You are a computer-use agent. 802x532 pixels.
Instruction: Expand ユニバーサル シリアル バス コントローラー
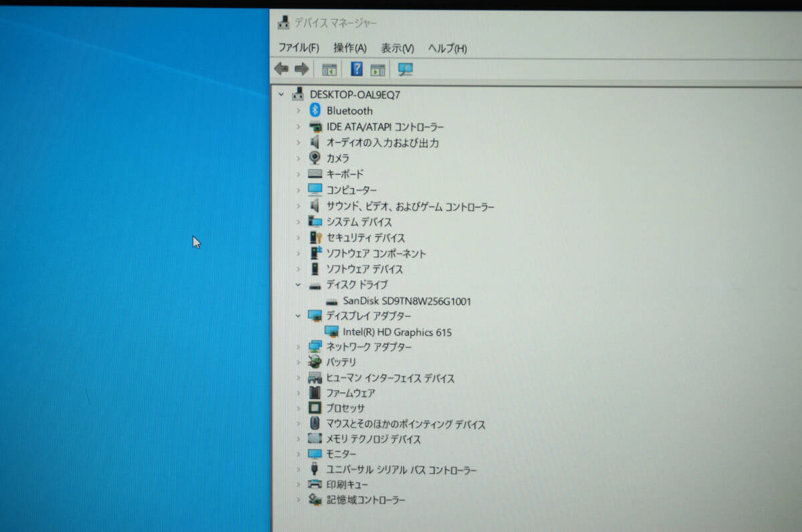pos(298,470)
